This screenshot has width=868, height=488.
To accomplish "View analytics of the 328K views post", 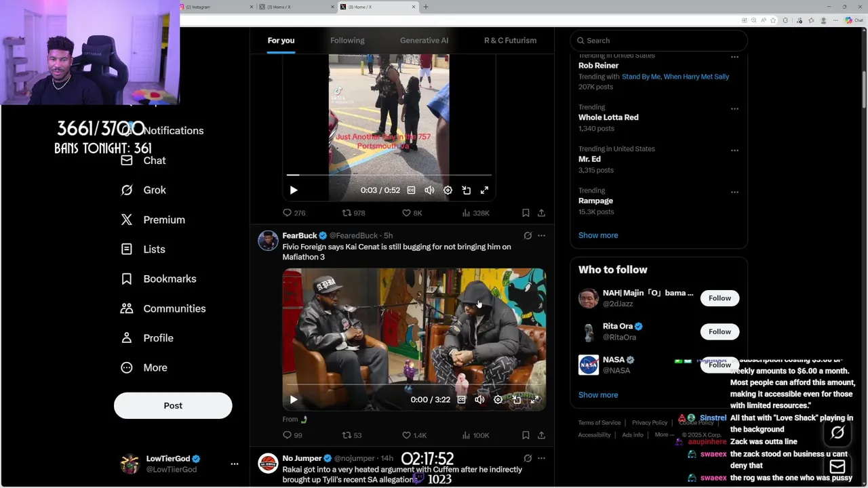I will point(475,213).
